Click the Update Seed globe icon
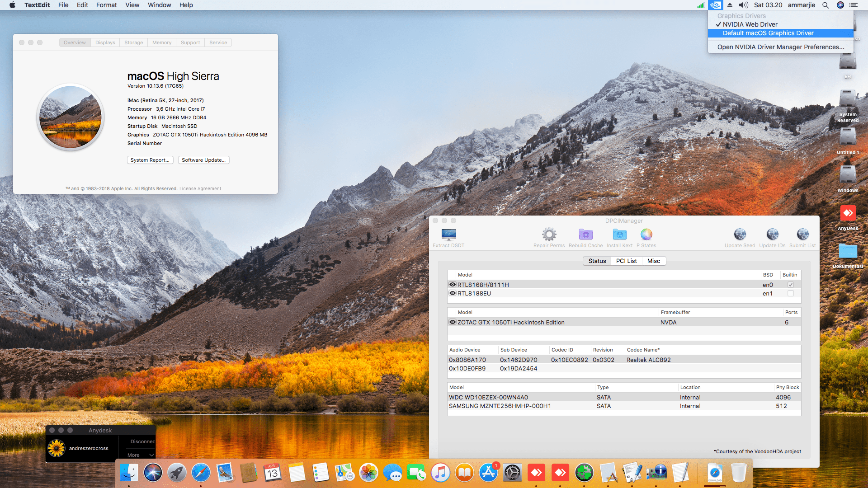 (x=740, y=235)
